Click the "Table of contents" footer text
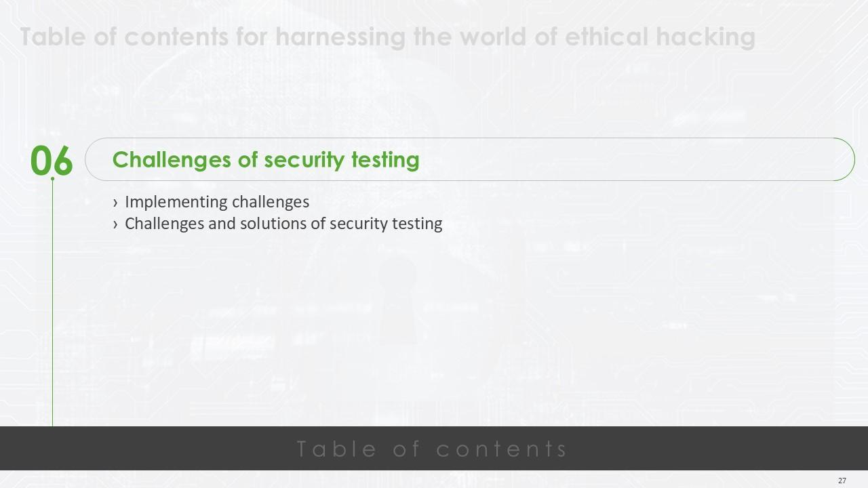The image size is (868, 488). [x=433, y=449]
